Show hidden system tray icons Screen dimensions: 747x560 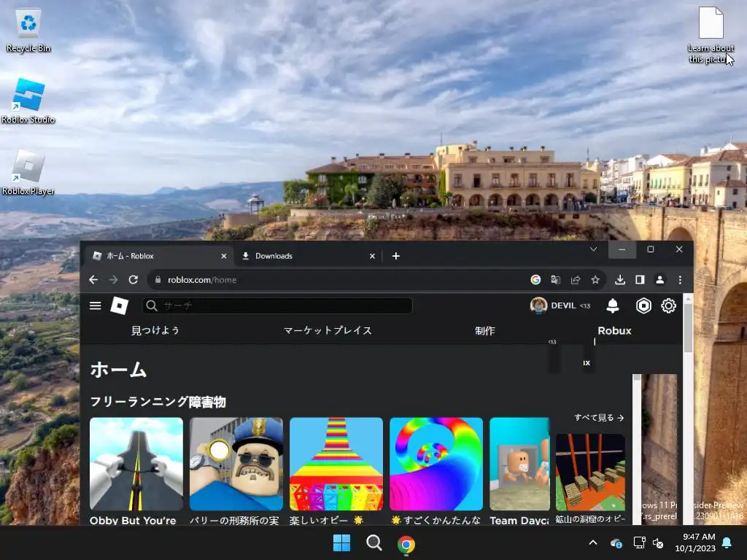[593, 542]
